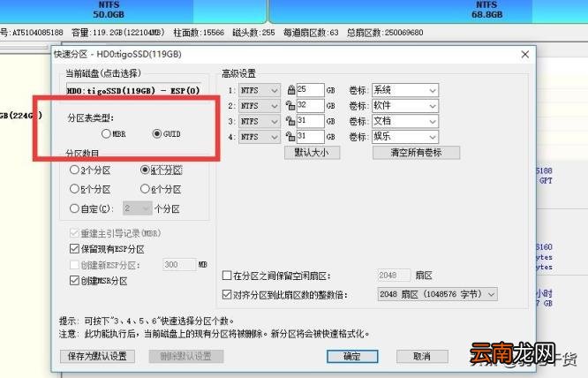
Task: Select the MBR partition table type
Action: tap(114, 133)
